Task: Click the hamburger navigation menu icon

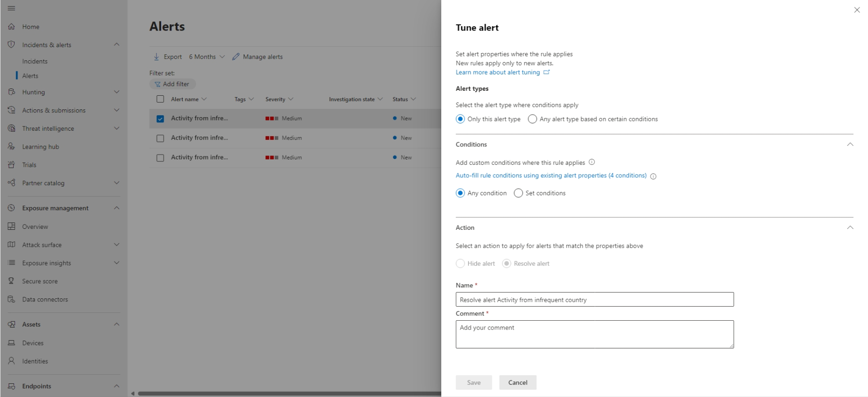Action: pos(11,8)
